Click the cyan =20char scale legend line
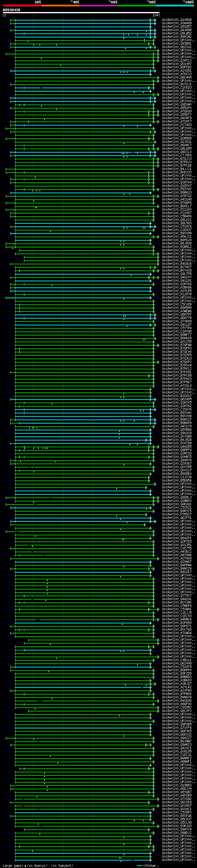This screenshot has height=868, width=197. click(x=139, y=866)
